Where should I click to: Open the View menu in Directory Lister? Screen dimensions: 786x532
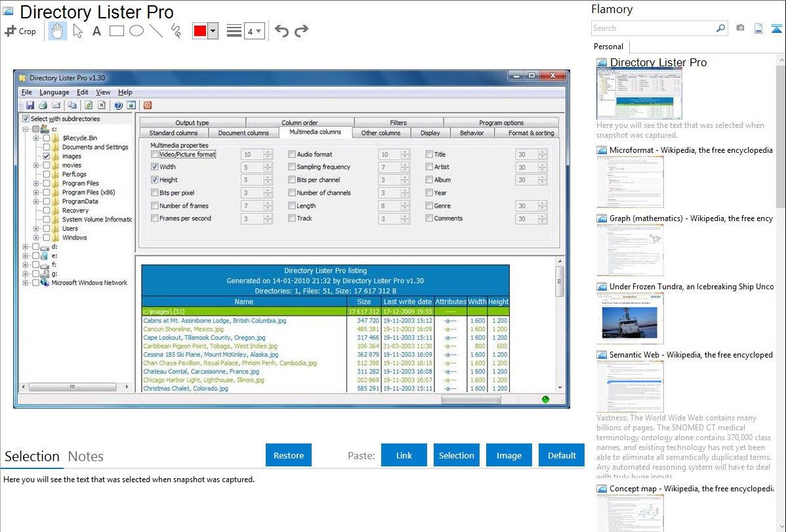103,92
